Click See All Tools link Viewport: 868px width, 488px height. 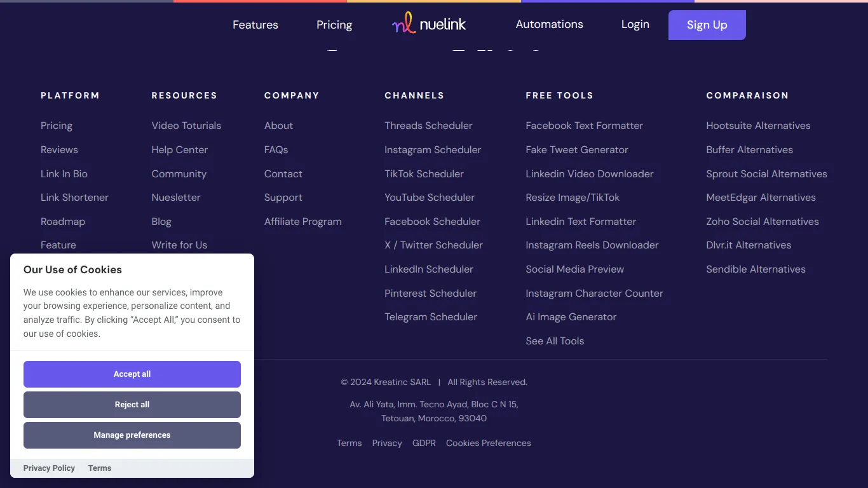tap(555, 341)
